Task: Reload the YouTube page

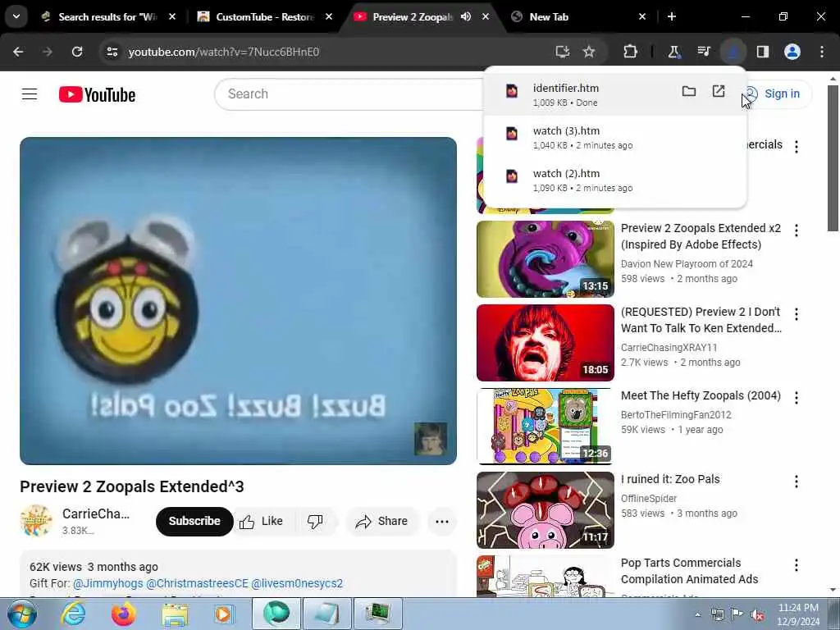Action: click(x=77, y=52)
